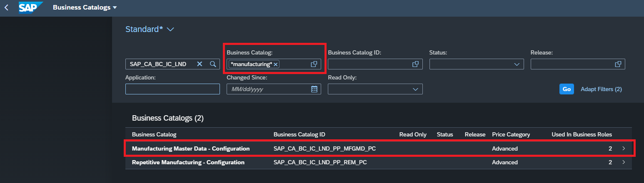Image resolution: width=644 pixels, height=183 pixels.
Task: Click Advanced in Manufacturing Master Data row
Action: (x=505, y=148)
